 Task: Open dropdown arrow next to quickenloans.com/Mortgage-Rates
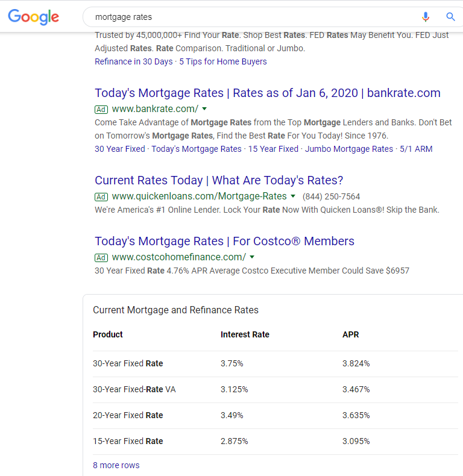[x=293, y=196]
